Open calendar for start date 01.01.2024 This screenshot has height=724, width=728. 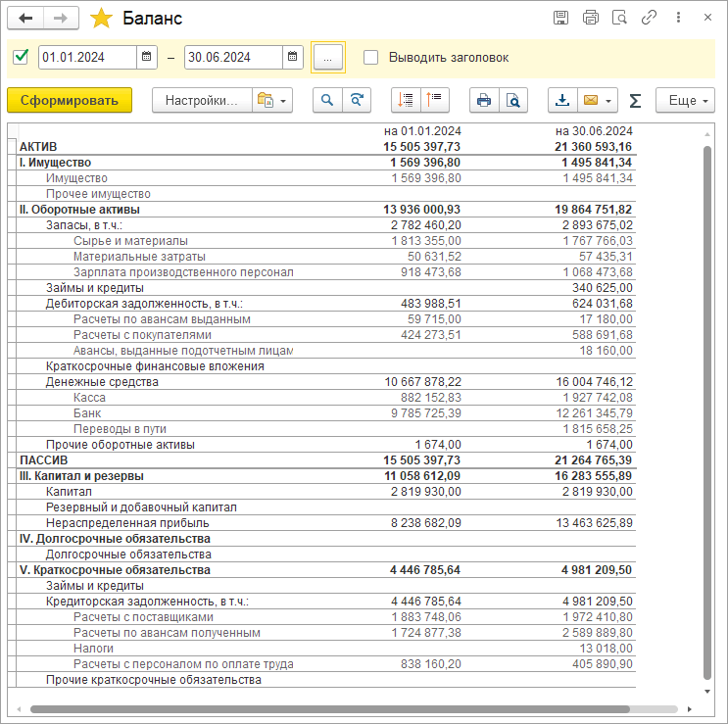[147, 57]
